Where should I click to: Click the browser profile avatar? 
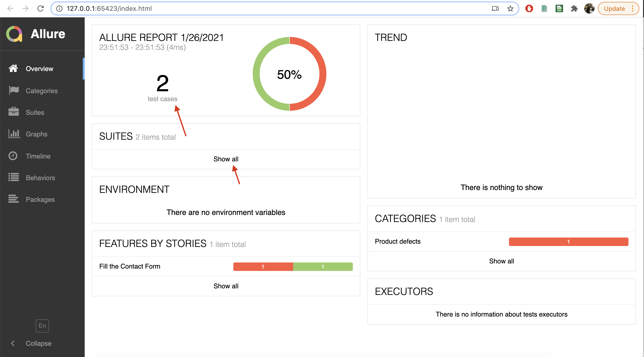pos(589,8)
